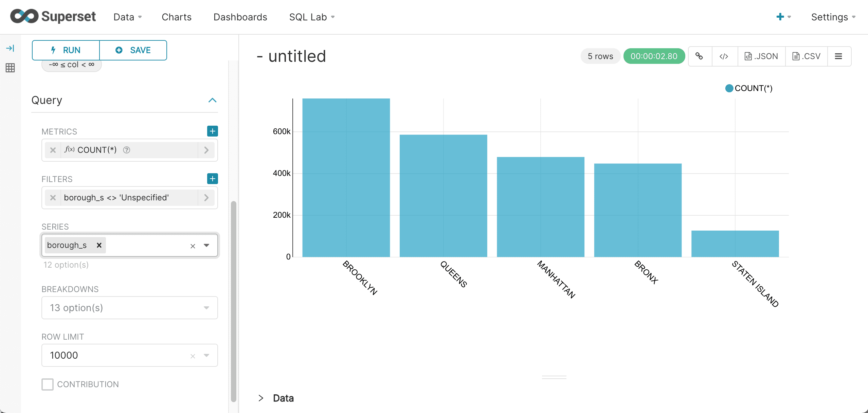Click the overflow menu icon on chart
Image resolution: width=868 pixels, height=413 pixels.
(839, 56)
